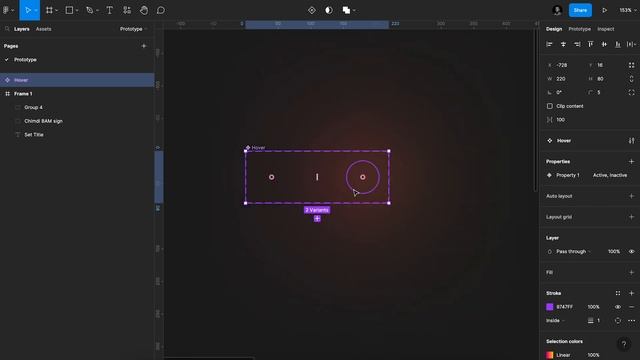The height and width of the screenshot is (360, 640).
Task: Add auto layout to selection
Action: (631, 196)
